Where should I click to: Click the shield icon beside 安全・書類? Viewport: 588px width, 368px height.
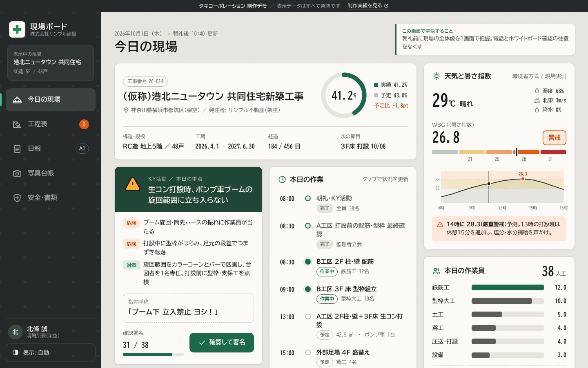point(17,198)
